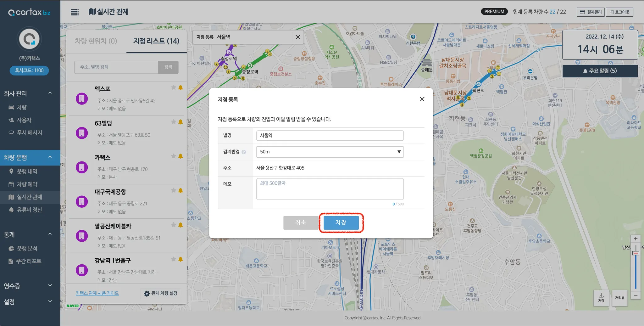Open the hamburger menu icon
This screenshot has width=644, height=326.
75,12
